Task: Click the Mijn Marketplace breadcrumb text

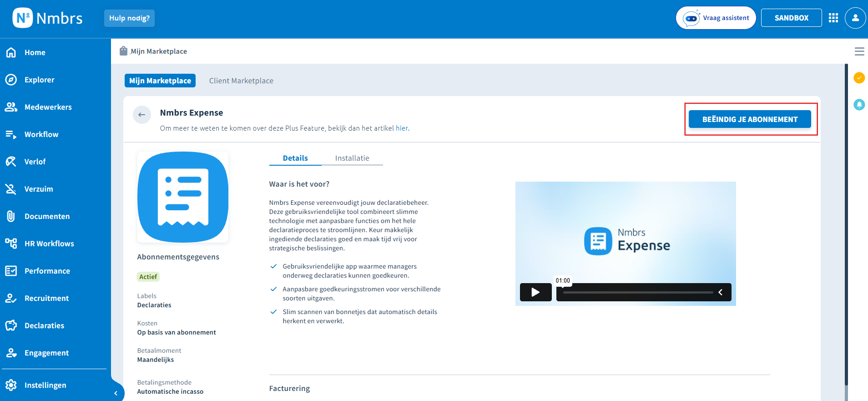Action: click(159, 51)
